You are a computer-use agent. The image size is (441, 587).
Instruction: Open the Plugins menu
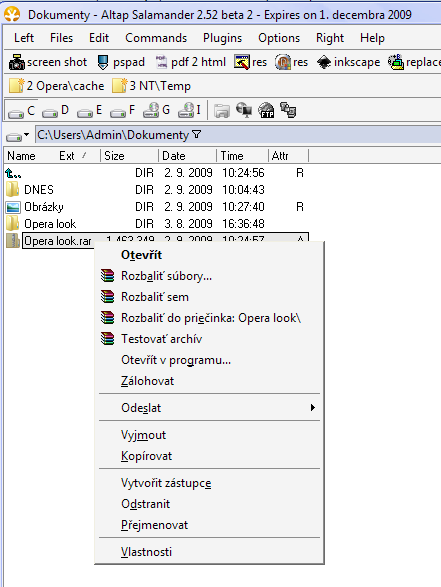[x=222, y=38]
